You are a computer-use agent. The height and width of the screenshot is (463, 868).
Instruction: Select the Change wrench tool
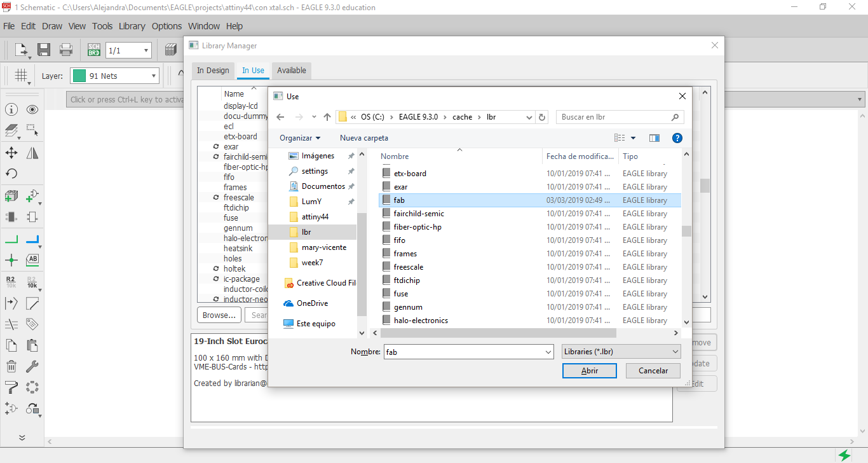coord(32,366)
